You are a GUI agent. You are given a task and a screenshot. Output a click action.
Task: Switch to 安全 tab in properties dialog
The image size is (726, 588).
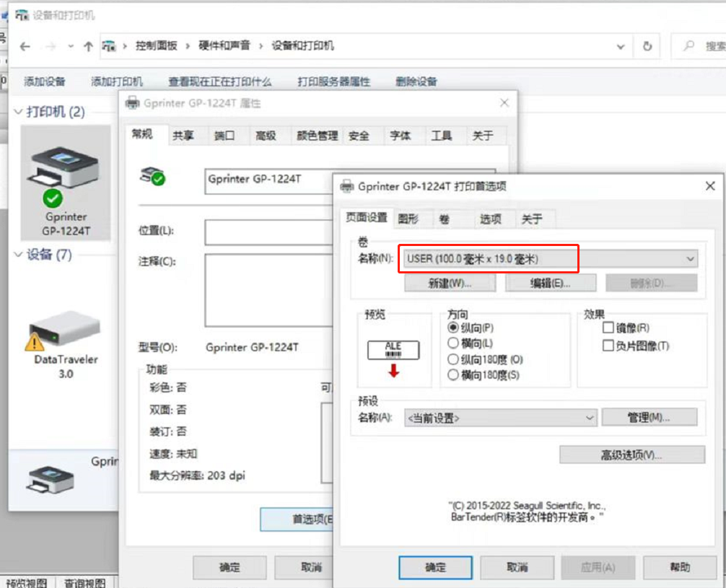point(359,136)
